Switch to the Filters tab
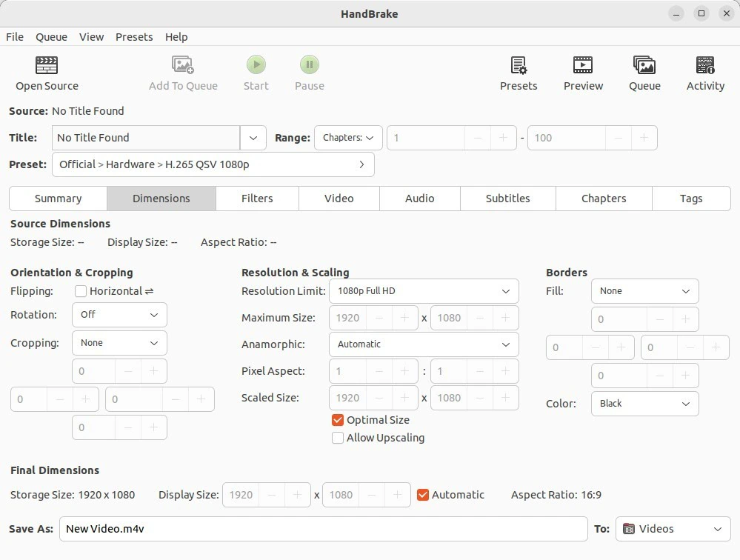The image size is (740, 560). [x=257, y=198]
